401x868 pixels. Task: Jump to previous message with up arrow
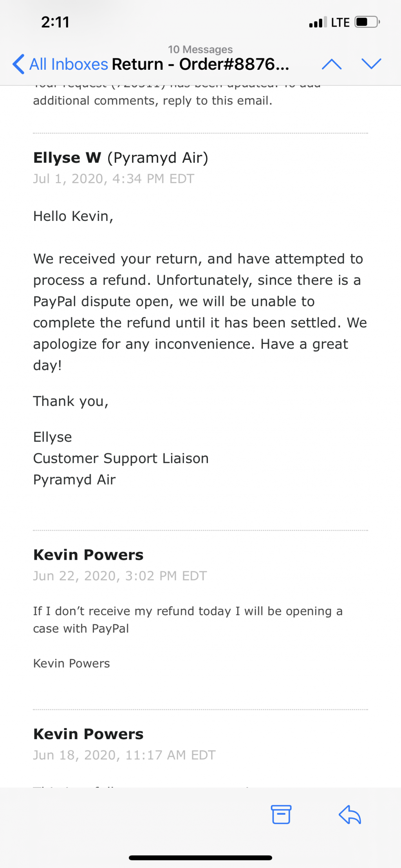[x=332, y=64]
